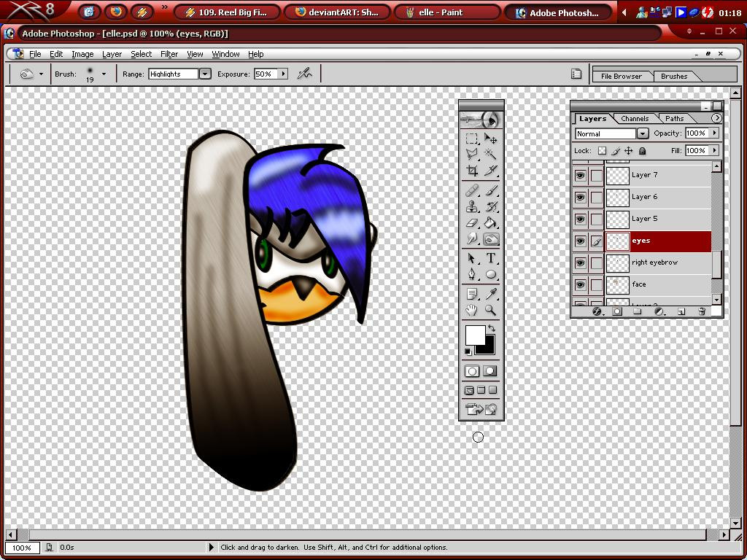Switch to the Channels tab
747x560 pixels.
pyautogui.click(x=635, y=119)
